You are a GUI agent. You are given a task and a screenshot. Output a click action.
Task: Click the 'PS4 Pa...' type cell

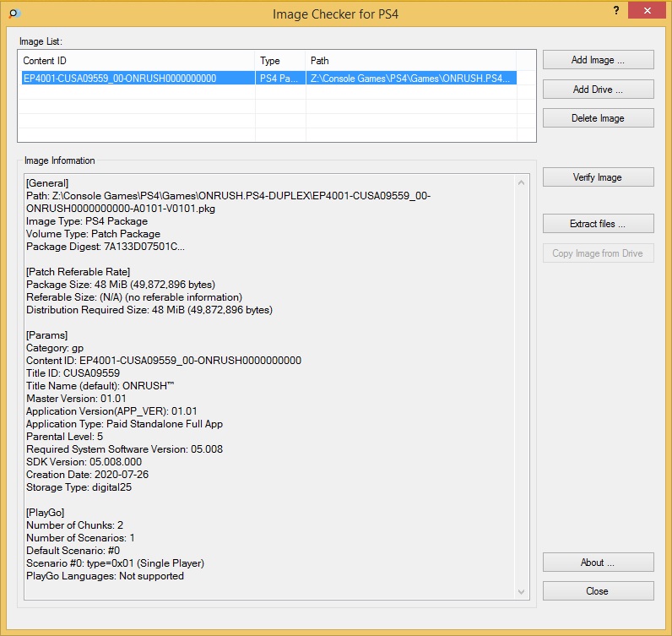click(280, 79)
